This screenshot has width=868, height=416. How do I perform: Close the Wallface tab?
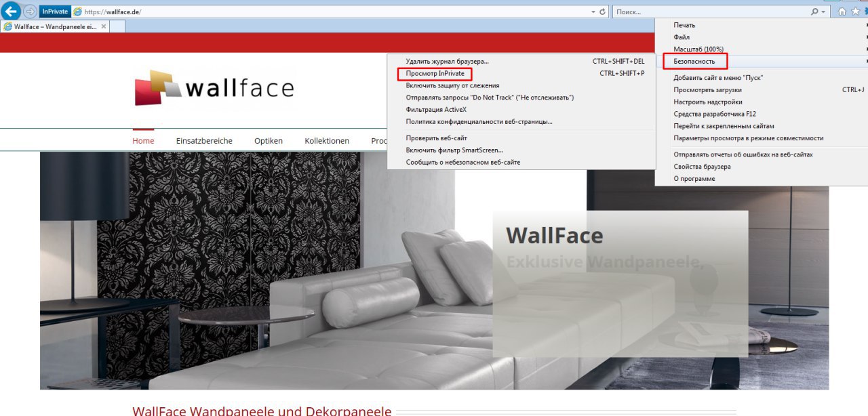103,26
